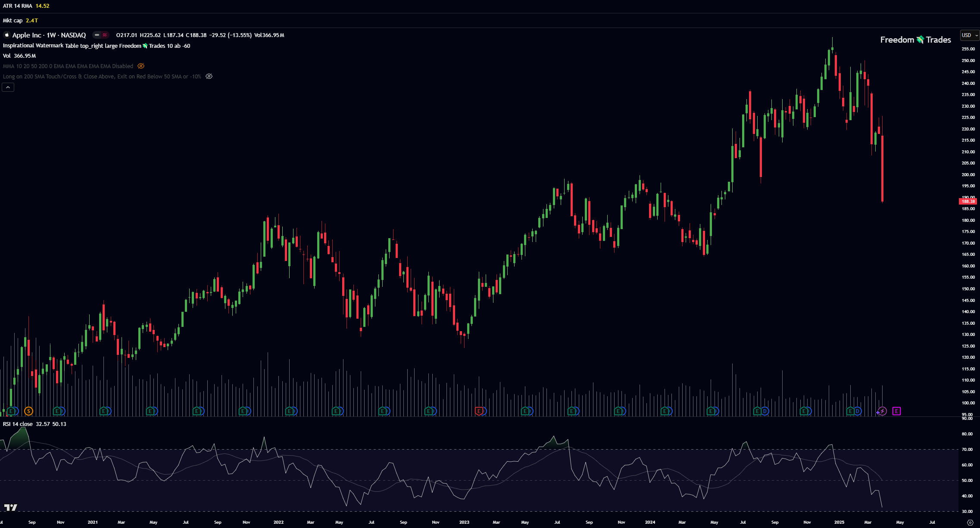Select the ATR 14 RMA indicator label

pos(18,6)
